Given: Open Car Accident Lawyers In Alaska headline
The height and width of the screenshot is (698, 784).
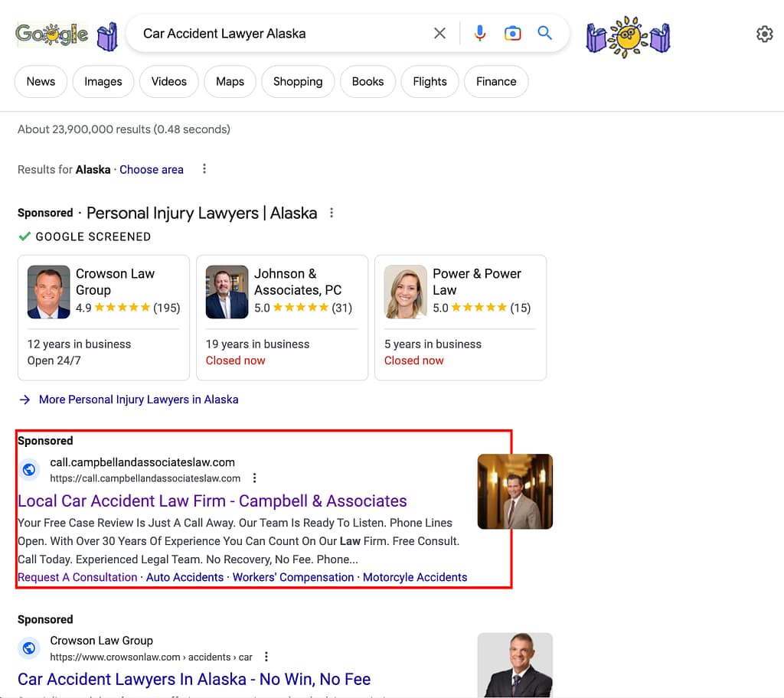Looking at the screenshot, I should point(194,680).
